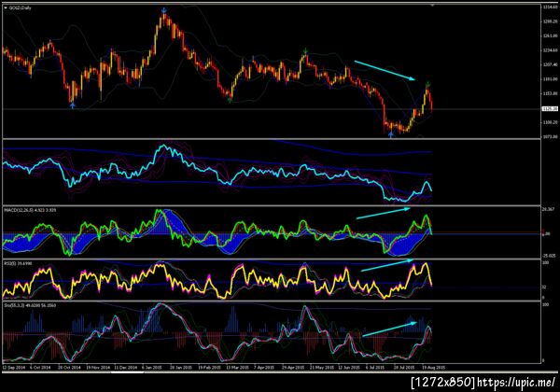The image size is (560, 392).
Task: Click the 6 Jul 2015 date label
Action: tap(375, 367)
